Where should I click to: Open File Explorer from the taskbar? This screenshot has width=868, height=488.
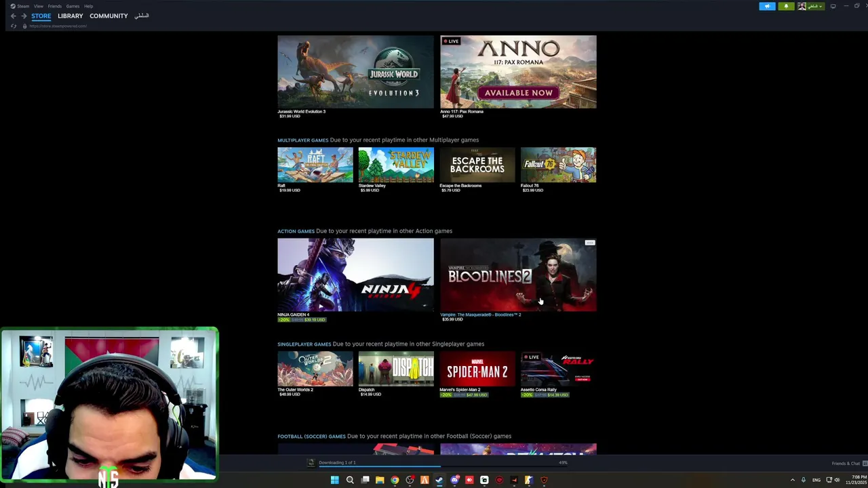(380, 480)
